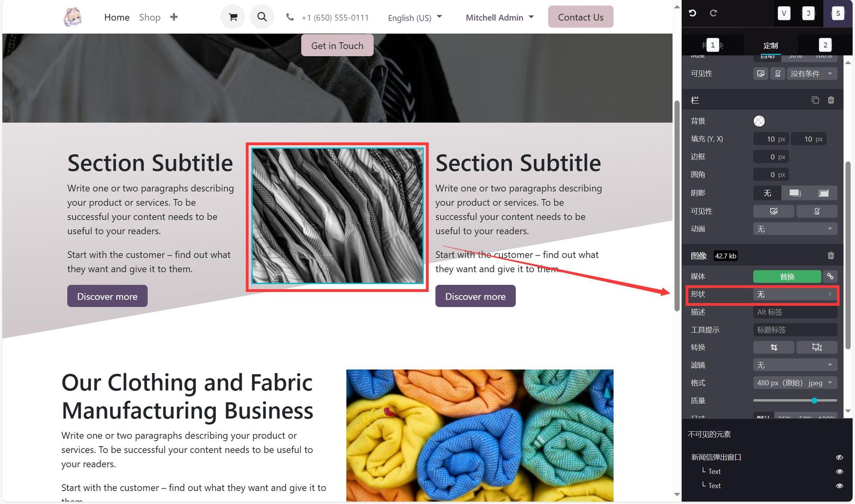The image size is (855, 504).
Task: Select the colorful rolled fabrics image
Action: pos(480,435)
